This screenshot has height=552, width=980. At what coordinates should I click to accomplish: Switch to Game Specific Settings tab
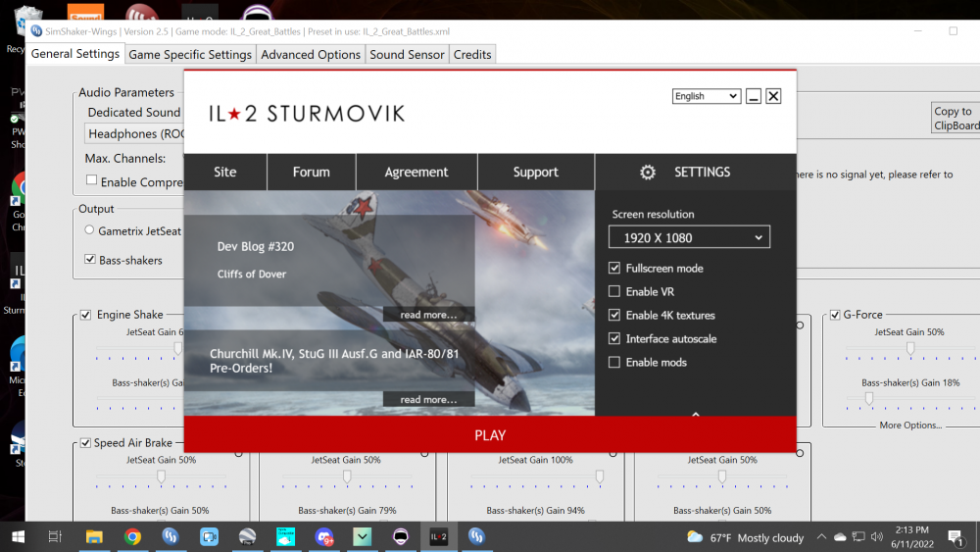[x=190, y=55]
